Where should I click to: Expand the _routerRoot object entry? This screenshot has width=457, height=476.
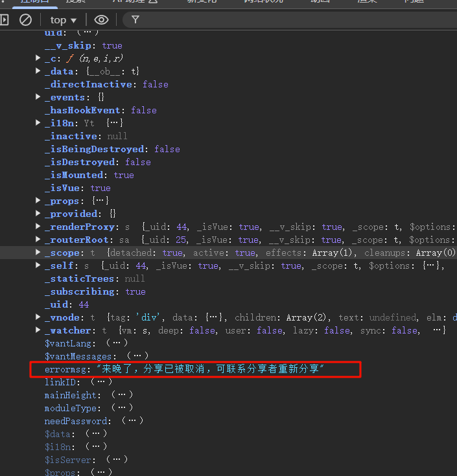(38, 240)
